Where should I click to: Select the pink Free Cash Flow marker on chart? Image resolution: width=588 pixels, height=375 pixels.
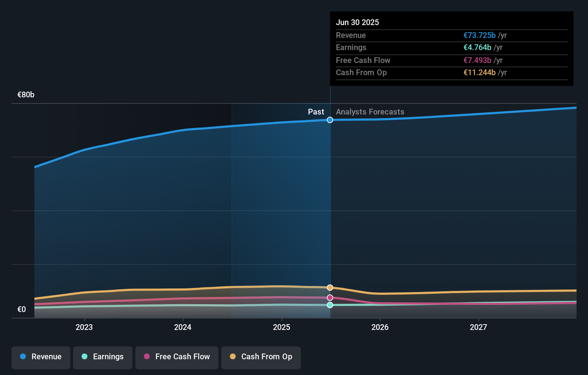pos(330,297)
